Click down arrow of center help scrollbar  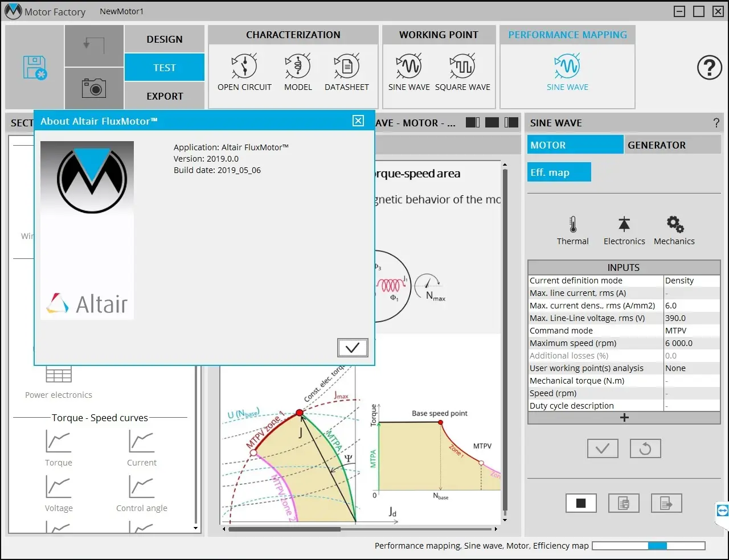pos(505,520)
